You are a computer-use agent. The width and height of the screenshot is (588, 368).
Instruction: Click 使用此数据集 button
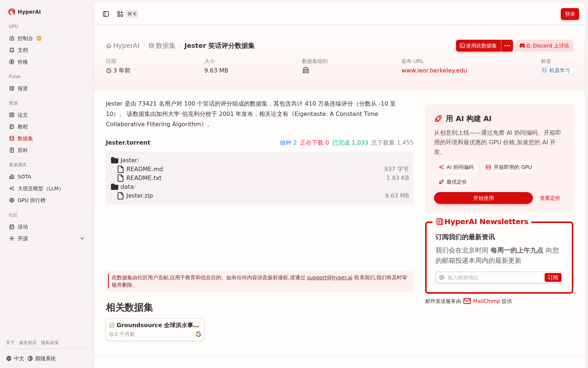pos(478,46)
